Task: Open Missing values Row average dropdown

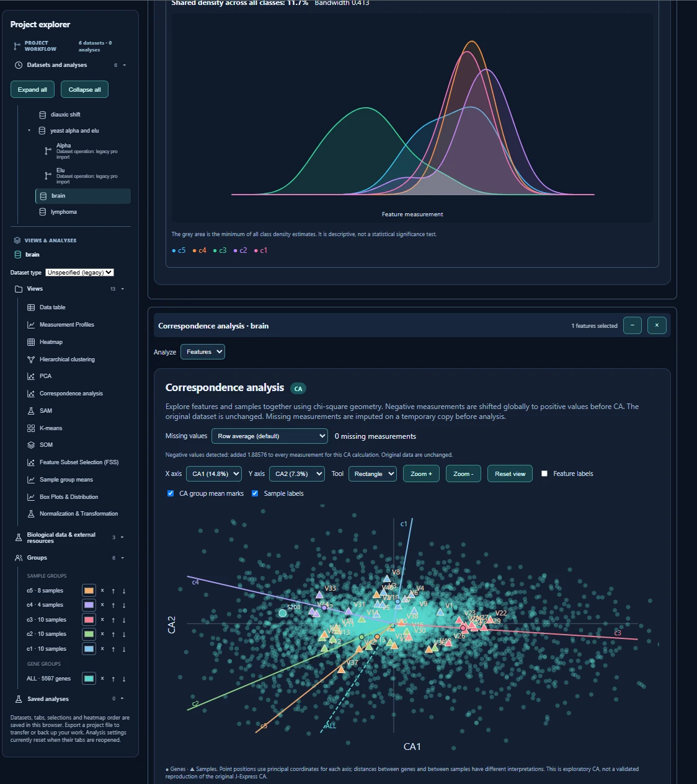Action: [270, 436]
